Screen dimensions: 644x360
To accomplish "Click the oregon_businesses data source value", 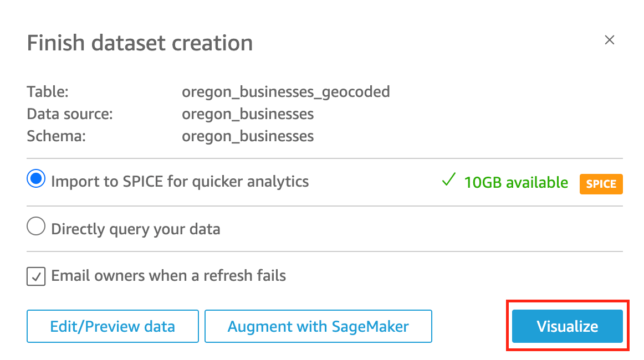I will 248,114.
